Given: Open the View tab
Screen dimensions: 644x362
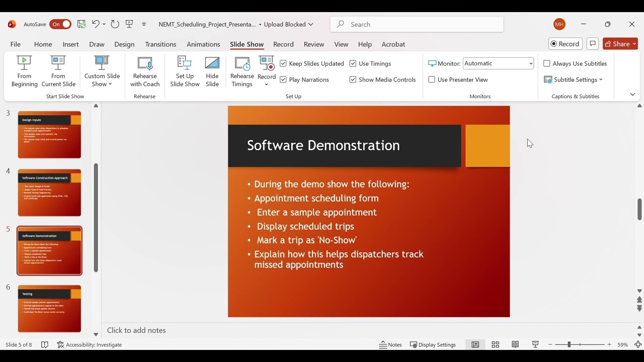Looking at the screenshot, I should click(341, 44).
